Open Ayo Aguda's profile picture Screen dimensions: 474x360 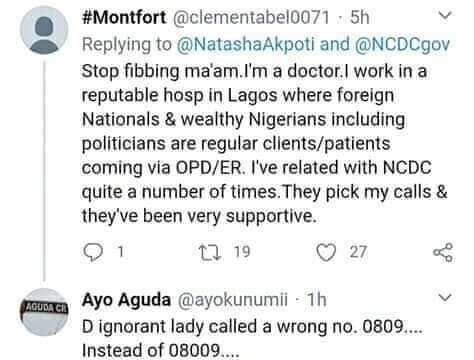click(44, 312)
